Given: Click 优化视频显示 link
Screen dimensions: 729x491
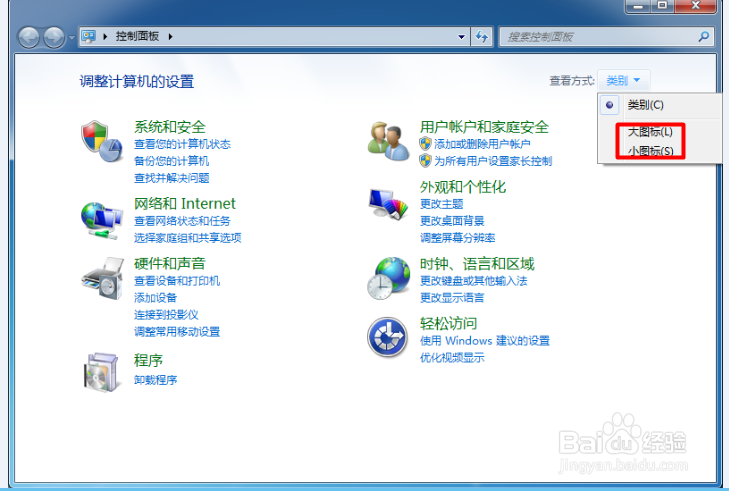Looking at the screenshot, I should coord(452,358).
